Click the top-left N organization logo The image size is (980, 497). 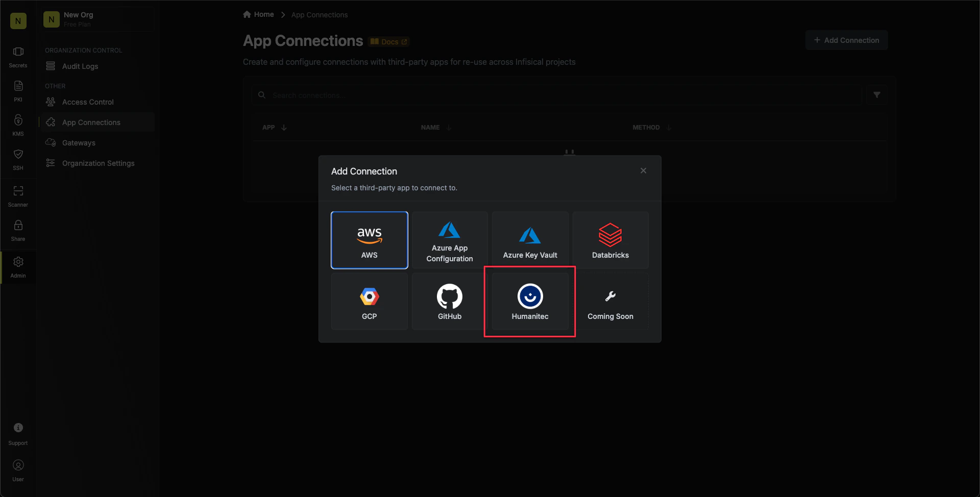pyautogui.click(x=18, y=21)
